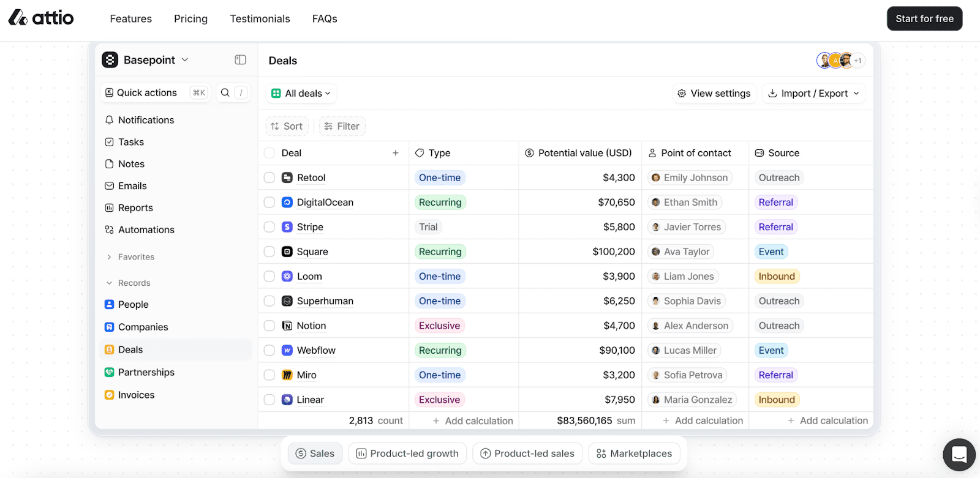This screenshot has height=478, width=980.
Task: Check the Square row checkbox
Action: click(269, 252)
